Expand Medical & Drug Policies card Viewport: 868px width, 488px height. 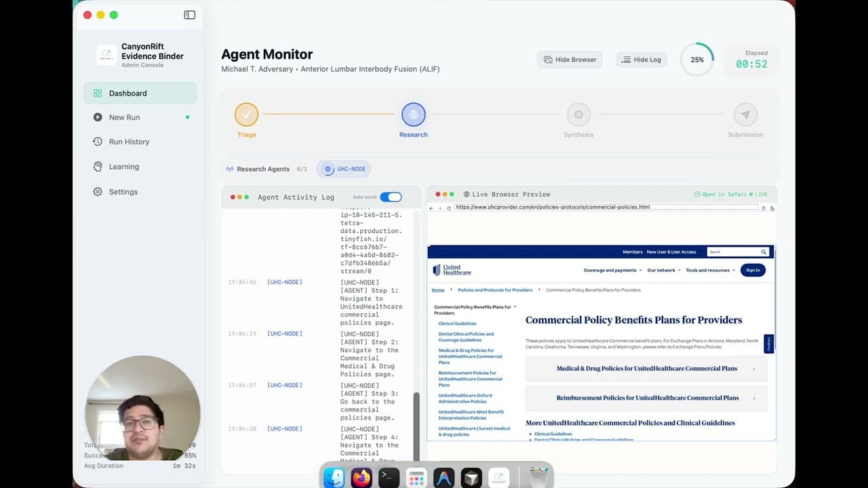(646, 369)
